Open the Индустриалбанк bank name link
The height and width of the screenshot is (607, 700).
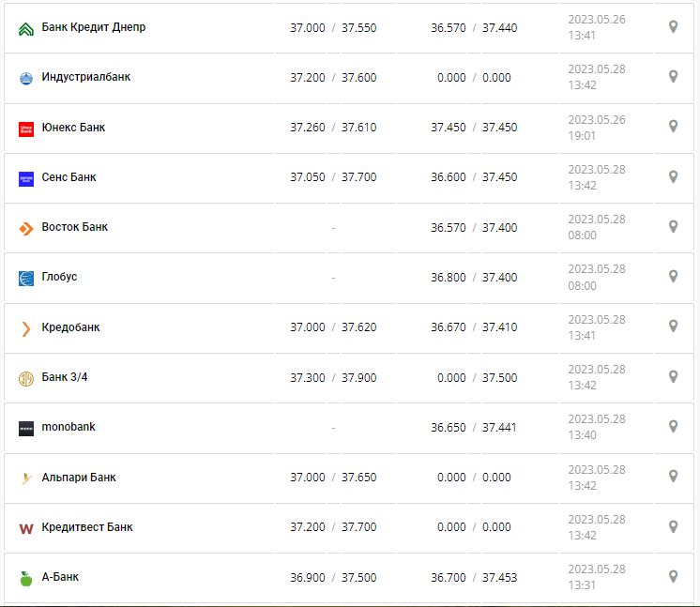86,77
